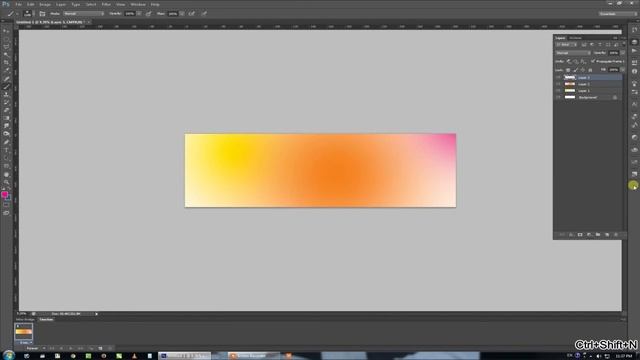The height and width of the screenshot is (360, 640).
Task: Select the Brush tool in the toolbox
Action: tap(6, 87)
